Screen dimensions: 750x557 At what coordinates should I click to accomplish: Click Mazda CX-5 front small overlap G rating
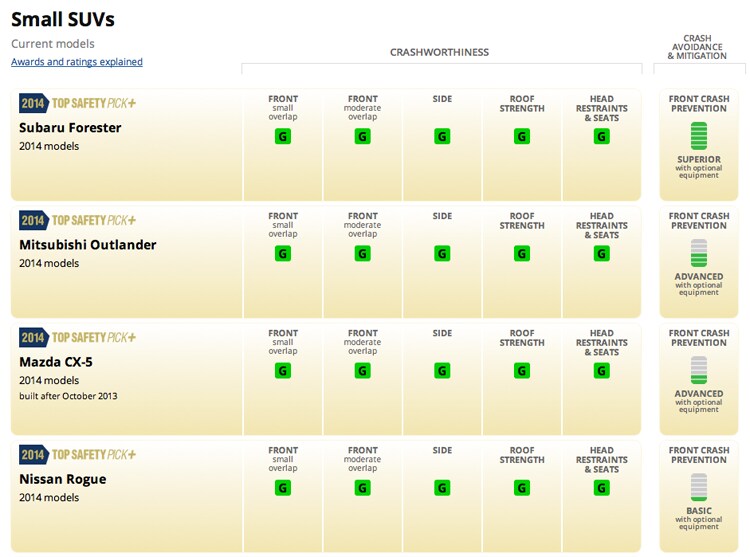(283, 371)
